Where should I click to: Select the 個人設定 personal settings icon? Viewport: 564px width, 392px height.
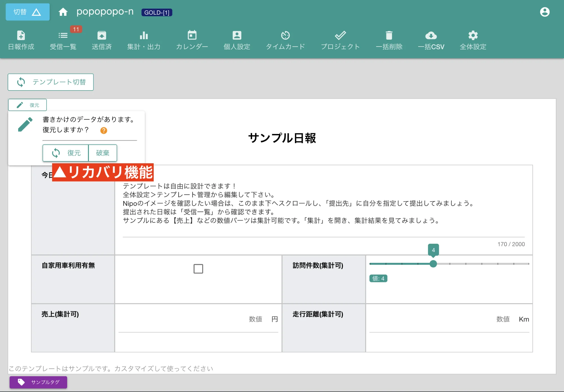[x=237, y=39]
